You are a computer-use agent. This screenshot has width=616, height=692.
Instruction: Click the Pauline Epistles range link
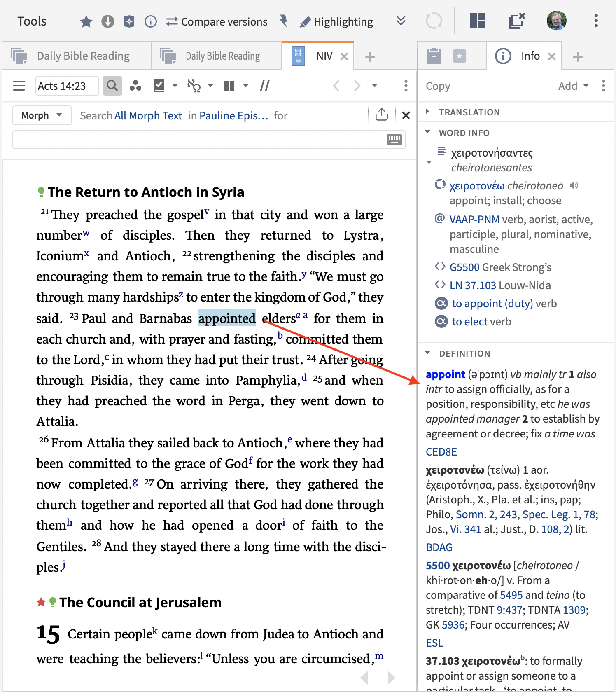233,116
